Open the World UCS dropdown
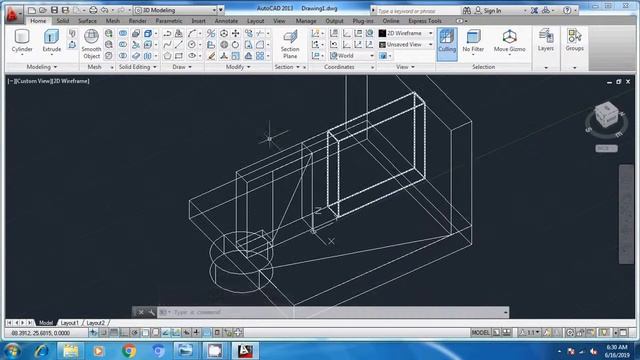The image size is (640, 360). click(352, 56)
